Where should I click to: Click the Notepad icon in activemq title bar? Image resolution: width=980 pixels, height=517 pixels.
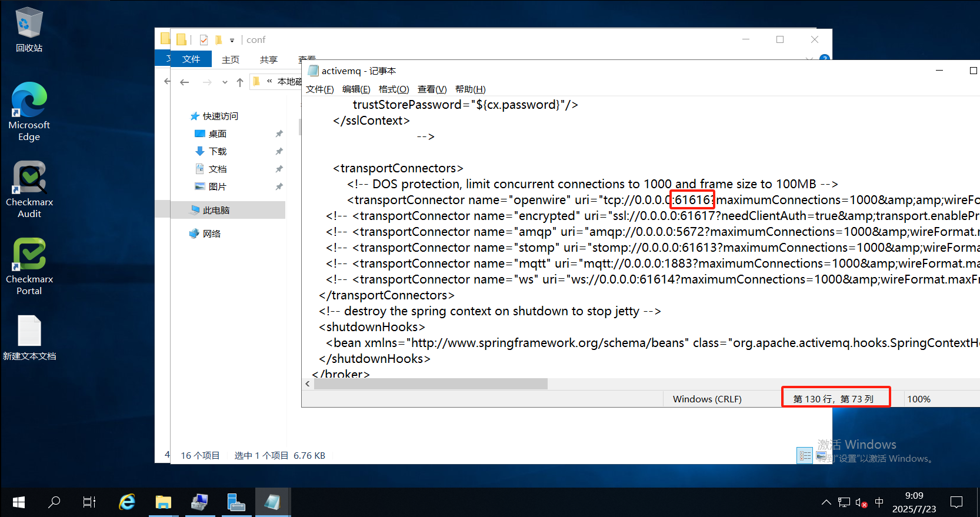point(313,71)
